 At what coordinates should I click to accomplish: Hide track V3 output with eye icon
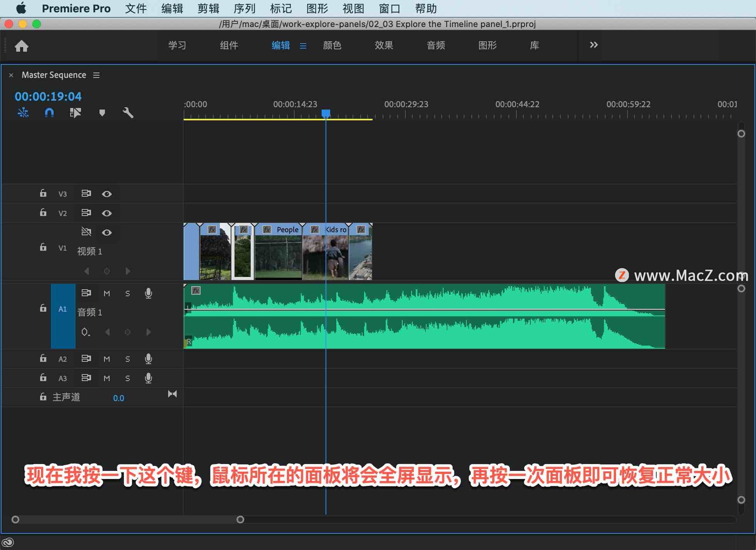pos(107,194)
